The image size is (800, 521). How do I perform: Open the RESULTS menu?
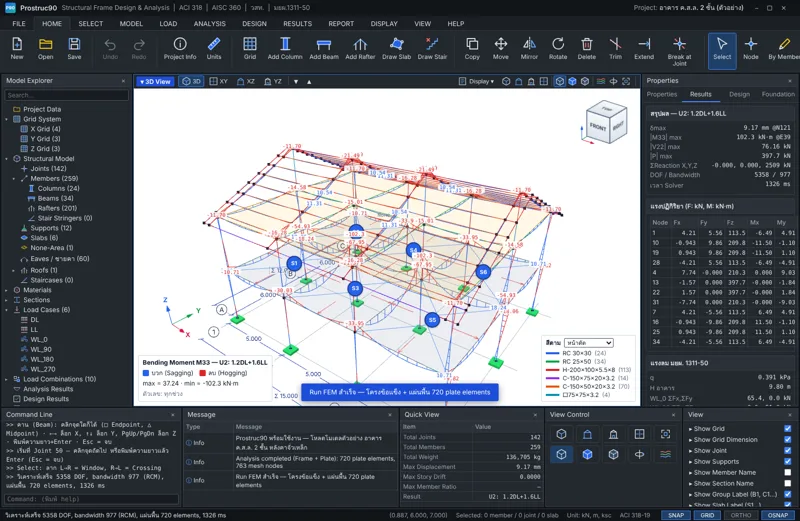[297, 23]
